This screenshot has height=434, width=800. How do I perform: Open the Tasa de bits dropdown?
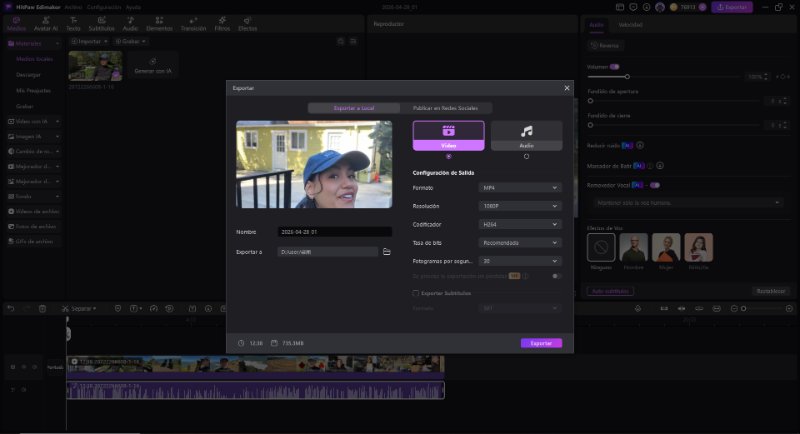tap(520, 243)
